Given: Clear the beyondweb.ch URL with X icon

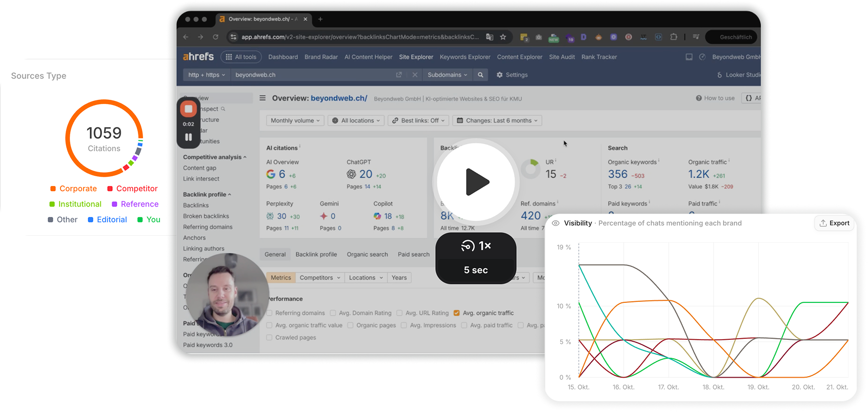Looking at the screenshot, I should [x=415, y=75].
